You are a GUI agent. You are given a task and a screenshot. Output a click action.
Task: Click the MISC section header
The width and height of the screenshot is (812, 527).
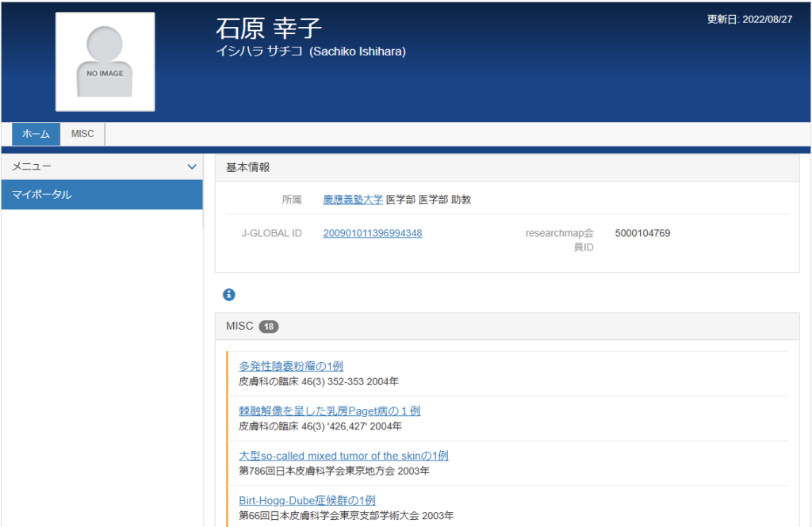pos(507,327)
